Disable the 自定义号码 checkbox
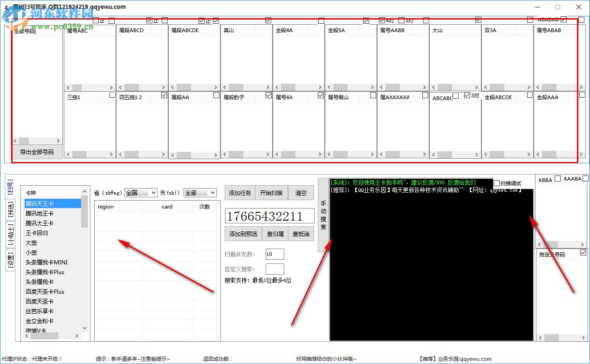This screenshot has width=590, height=364. [582, 252]
